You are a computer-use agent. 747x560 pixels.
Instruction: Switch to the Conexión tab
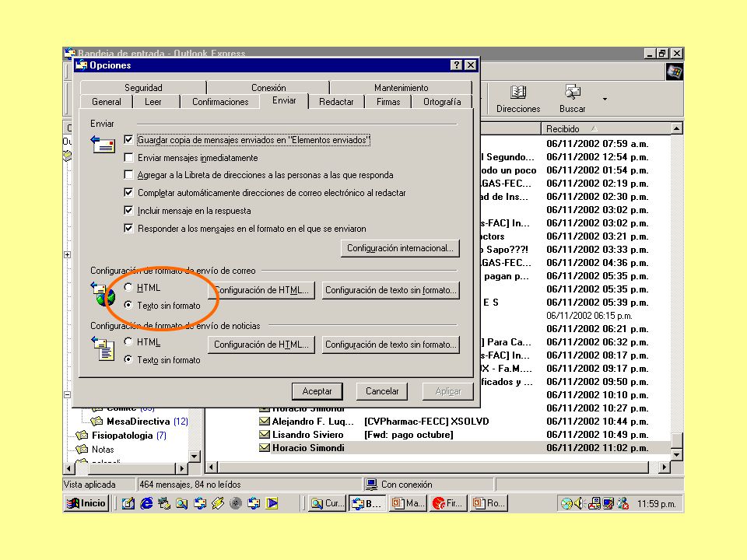pos(268,88)
